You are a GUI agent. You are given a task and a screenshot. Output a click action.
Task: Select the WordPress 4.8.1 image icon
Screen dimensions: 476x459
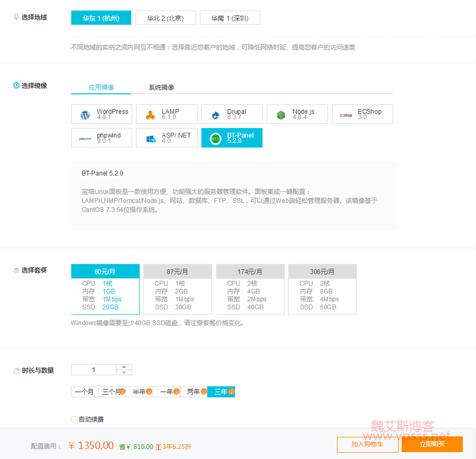(85, 115)
